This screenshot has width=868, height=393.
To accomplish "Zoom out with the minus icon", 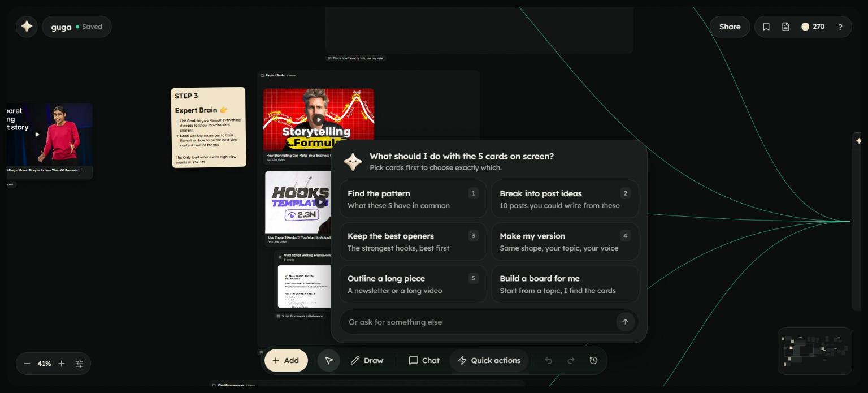I will pos(27,364).
